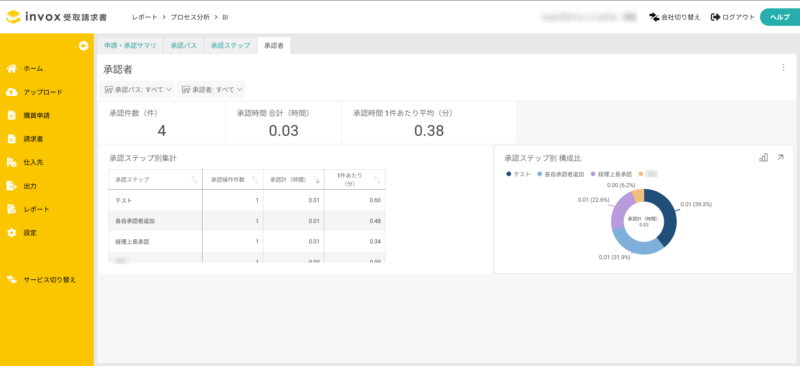Click the 0.48 value cell
This screenshot has width=800, height=366.
tap(374, 221)
